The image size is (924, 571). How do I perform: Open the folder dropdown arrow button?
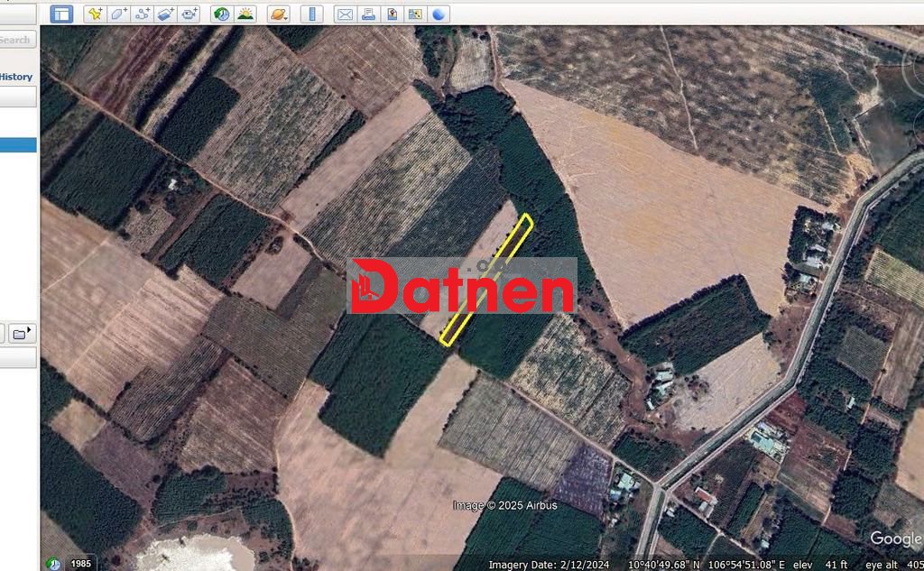point(22,334)
